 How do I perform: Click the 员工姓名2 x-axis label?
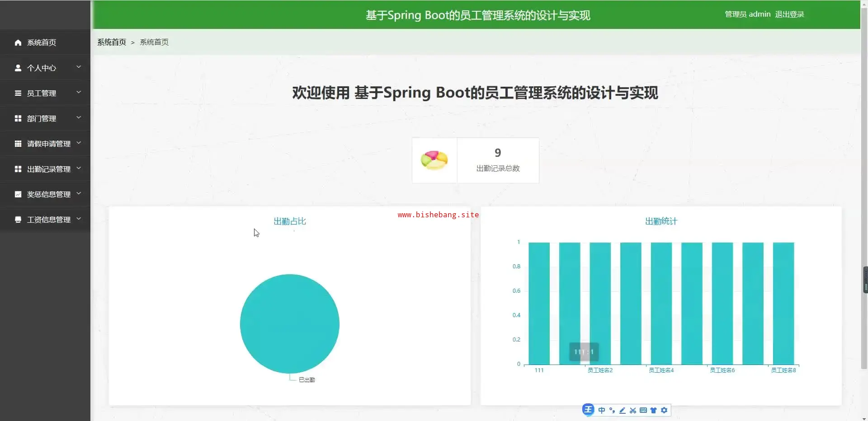point(600,370)
